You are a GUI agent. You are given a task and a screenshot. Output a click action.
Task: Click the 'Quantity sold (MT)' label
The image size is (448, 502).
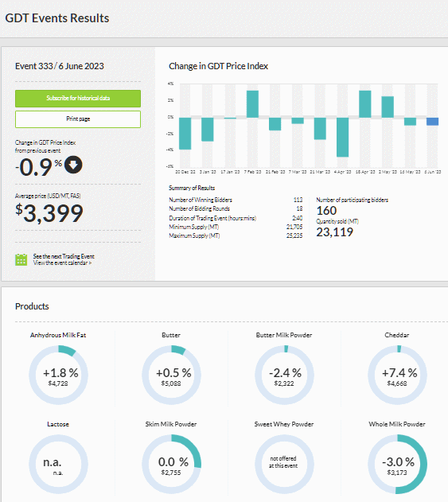(337, 221)
